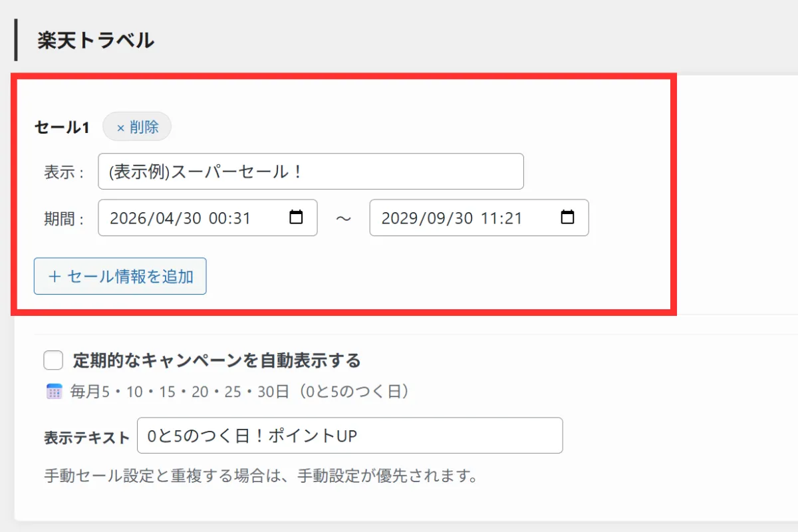The height and width of the screenshot is (532, 798).
Task: Click the 楽天トラベル heading
Action: [96, 40]
